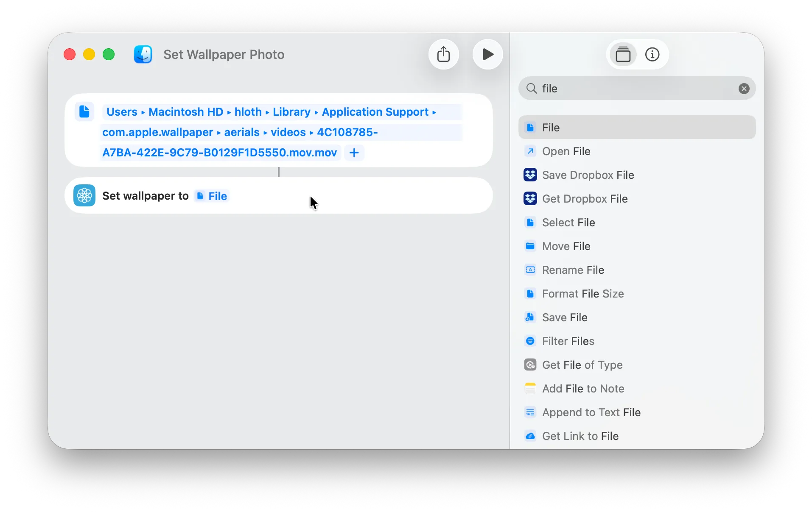
Task: Choose the 'Save Dropbox File' action
Action: (x=637, y=175)
